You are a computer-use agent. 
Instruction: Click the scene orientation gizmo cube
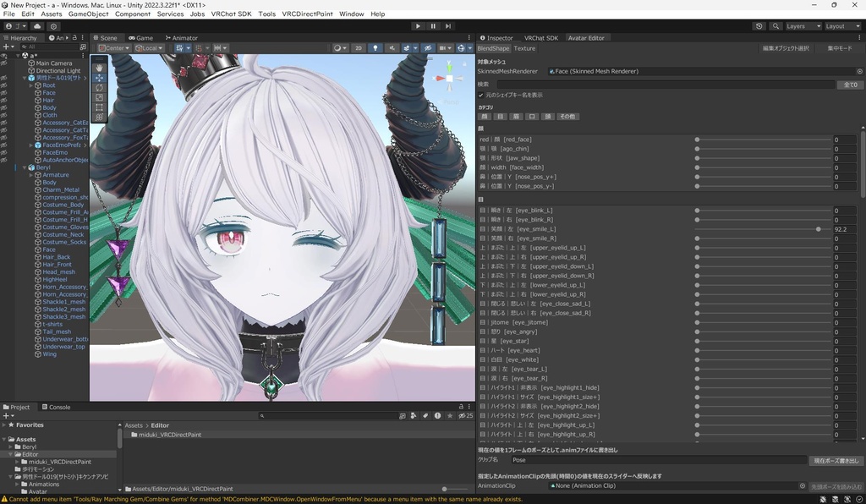point(450,79)
